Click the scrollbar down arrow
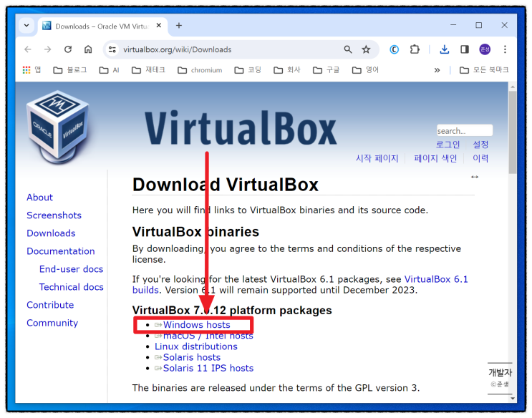This screenshot has height=418, width=532. point(513,399)
